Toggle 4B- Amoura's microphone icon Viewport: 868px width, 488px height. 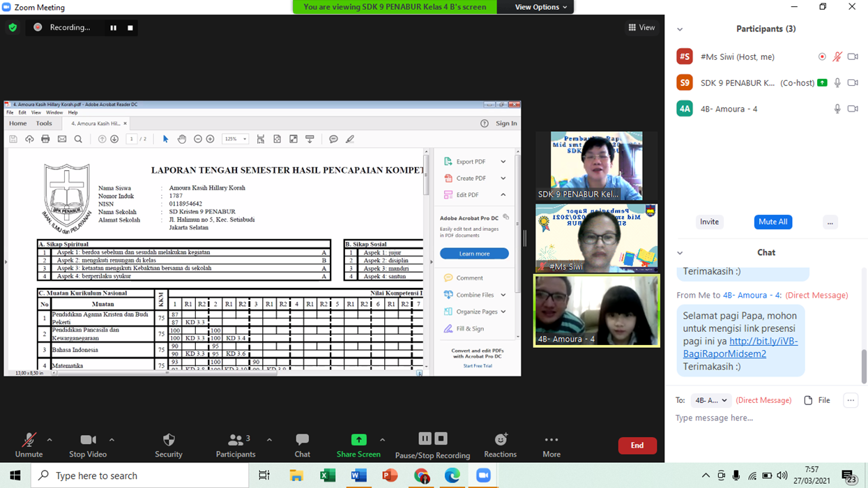click(x=837, y=109)
